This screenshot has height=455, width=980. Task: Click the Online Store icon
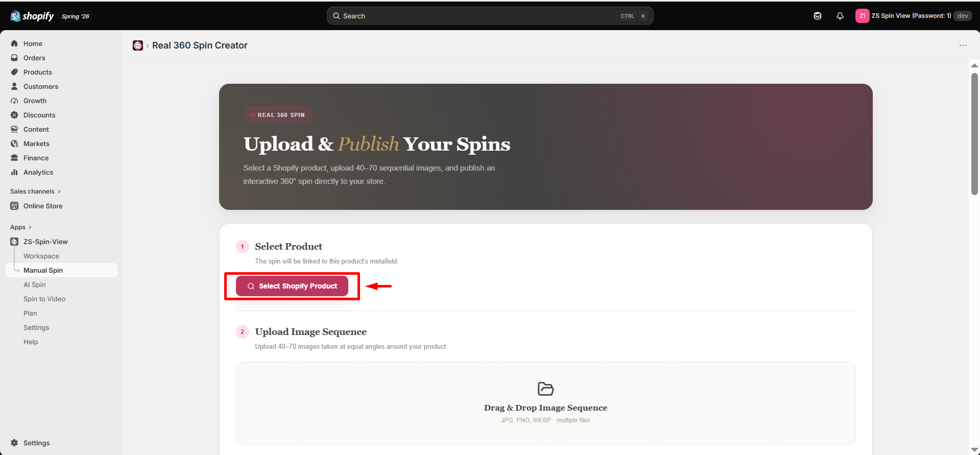[14, 206]
